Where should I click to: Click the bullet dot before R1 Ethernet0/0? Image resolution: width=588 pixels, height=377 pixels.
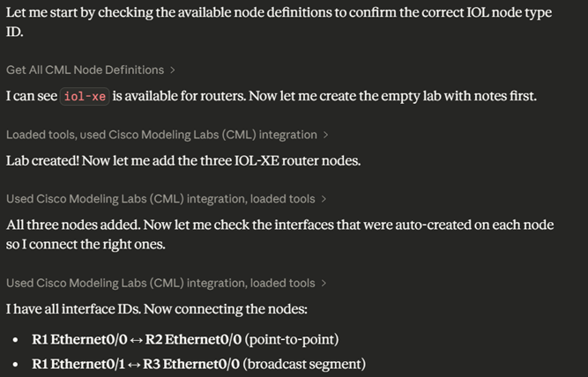(17, 340)
